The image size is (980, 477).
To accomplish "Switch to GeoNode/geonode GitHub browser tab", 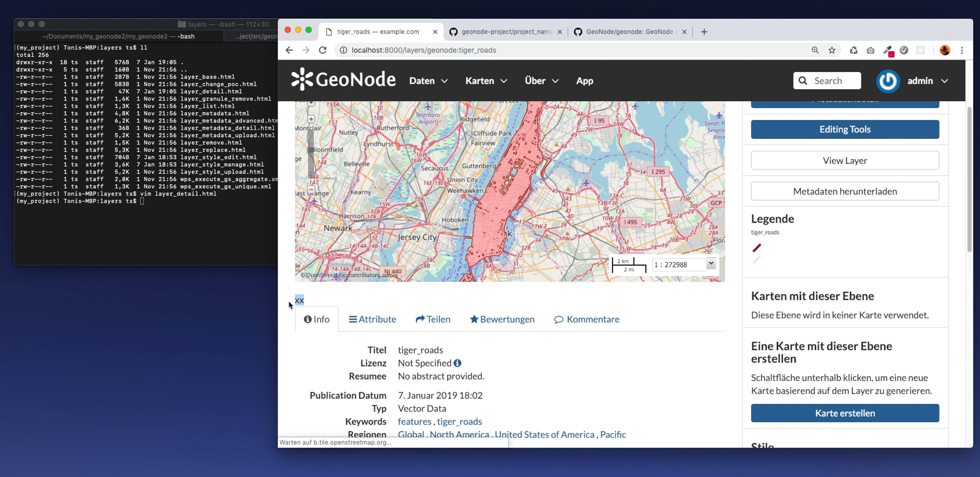I will 630,32.
